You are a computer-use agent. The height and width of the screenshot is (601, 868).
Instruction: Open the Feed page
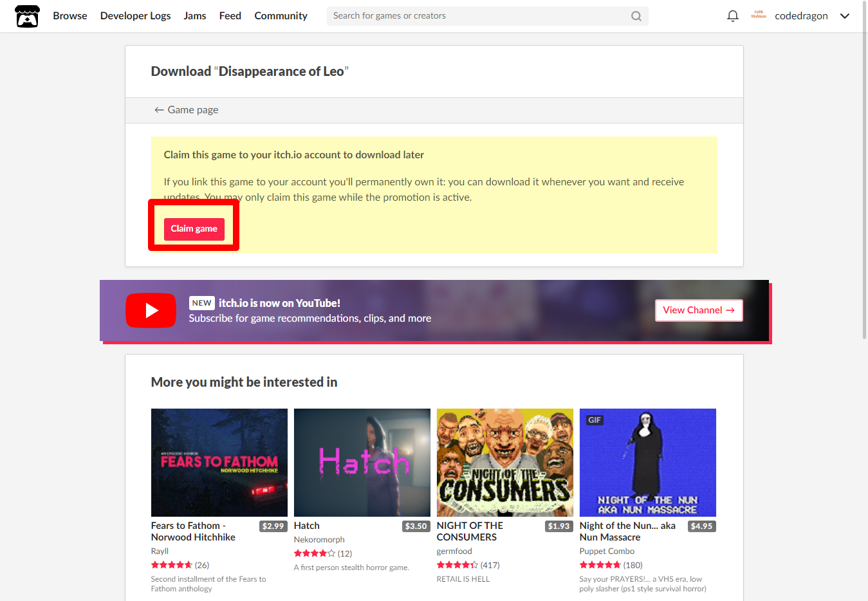[230, 16]
